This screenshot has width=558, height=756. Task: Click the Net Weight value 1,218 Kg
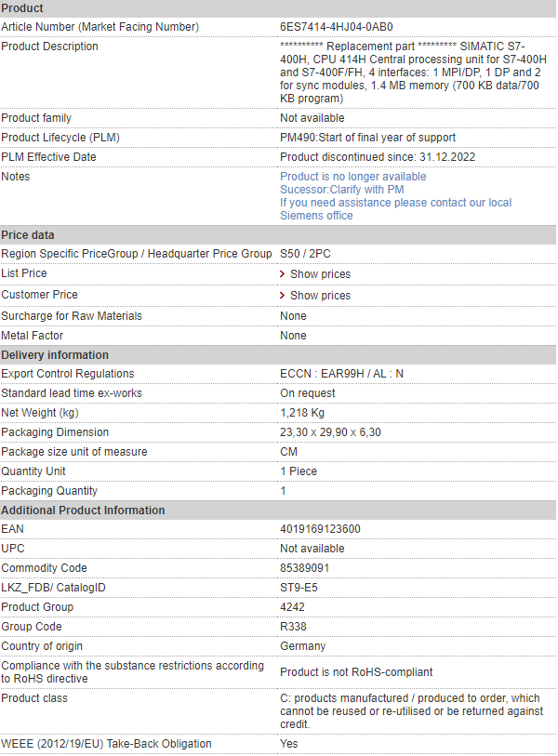point(302,413)
